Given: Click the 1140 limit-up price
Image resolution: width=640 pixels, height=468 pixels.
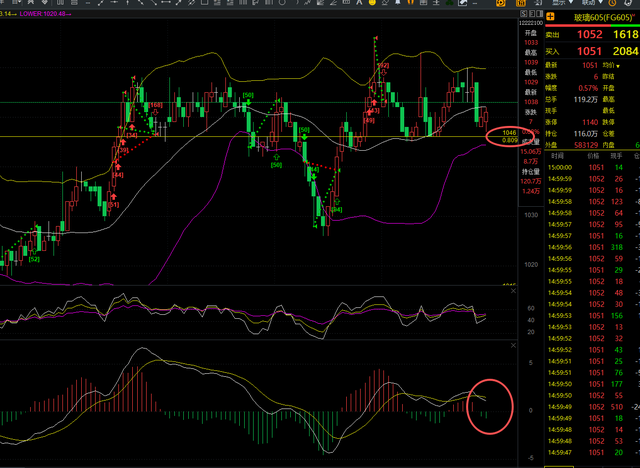Looking at the screenshot, I should (x=590, y=122).
